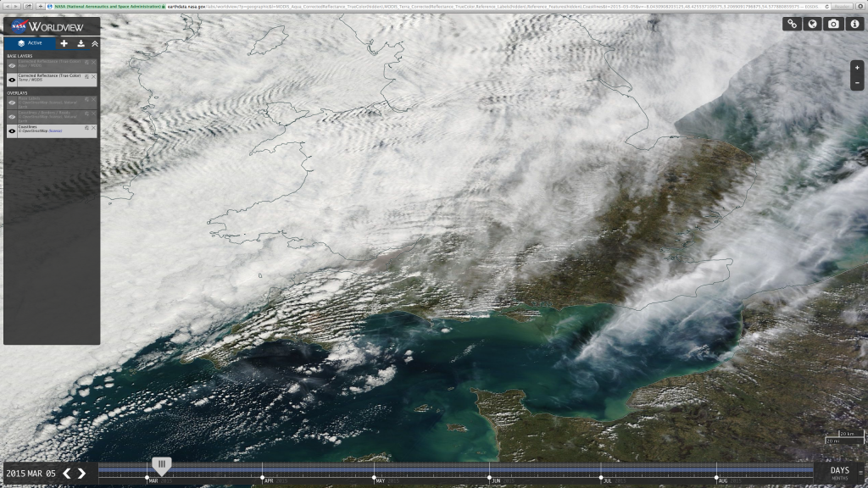Change timeline interval from DAYS
This screenshot has height=488, width=868.
(x=840, y=472)
